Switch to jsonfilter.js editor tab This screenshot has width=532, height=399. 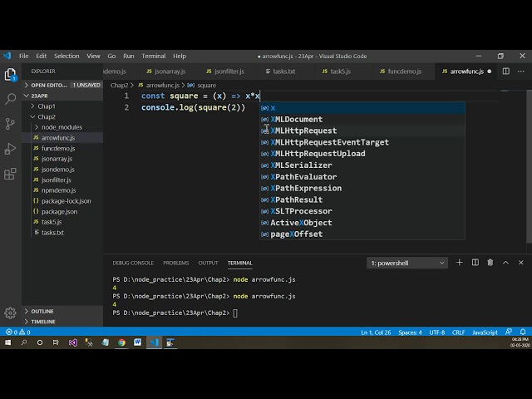(225, 71)
